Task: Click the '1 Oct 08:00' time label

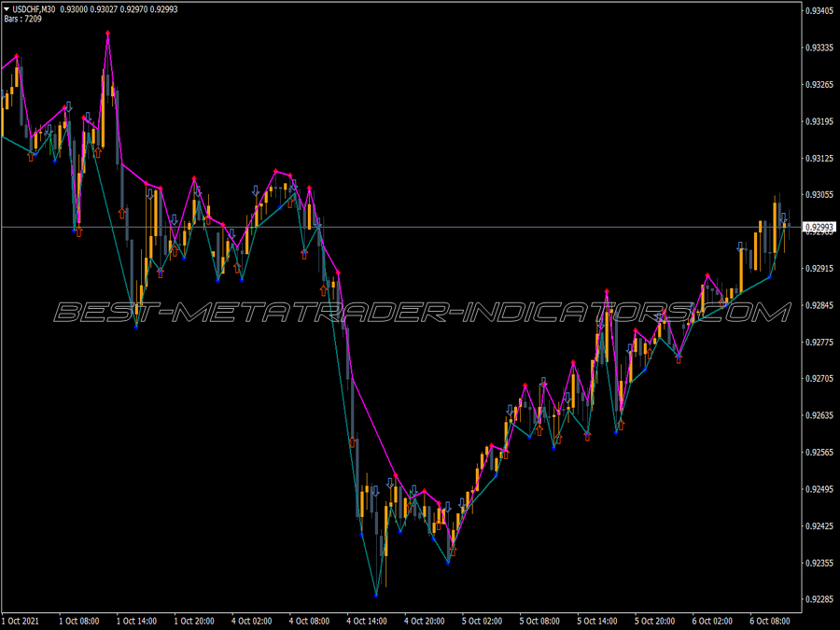Action: pos(78,621)
